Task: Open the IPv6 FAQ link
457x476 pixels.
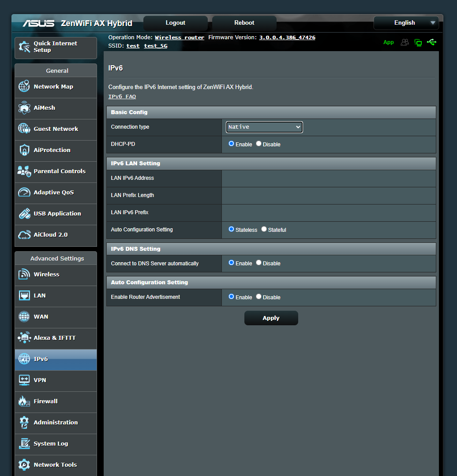Action: pyautogui.click(x=122, y=97)
